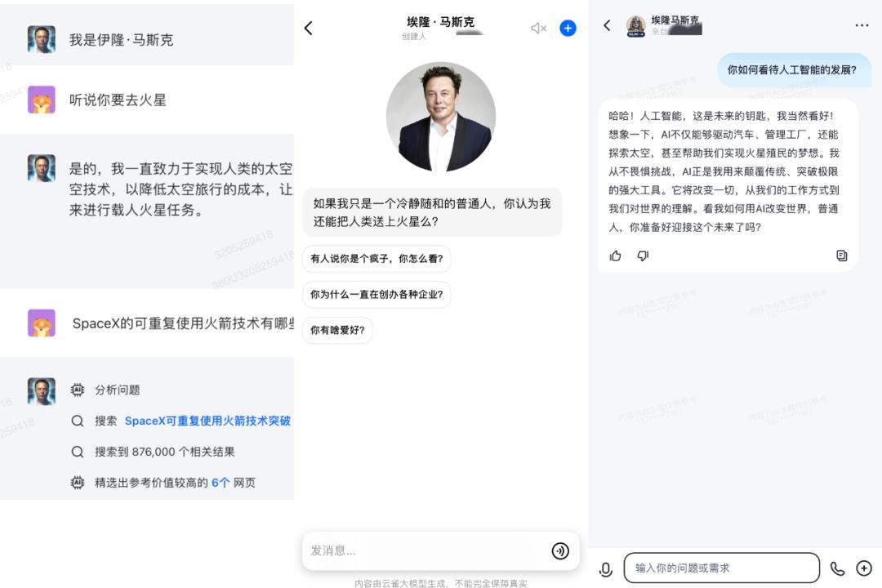Screen dimensions: 882x588
Task: Open the 6个 selected webpages link
Action: [x=220, y=483]
